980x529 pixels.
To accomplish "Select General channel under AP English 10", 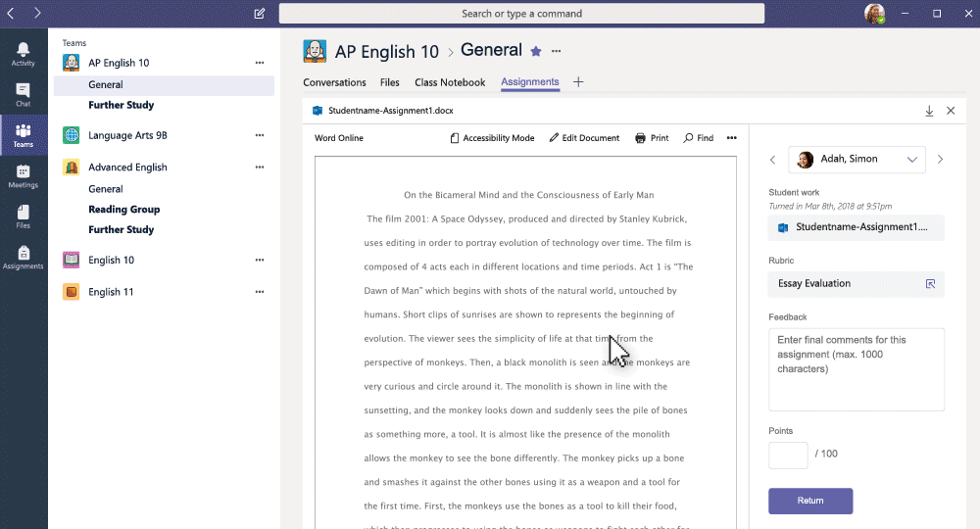I will [x=164, y=85].
